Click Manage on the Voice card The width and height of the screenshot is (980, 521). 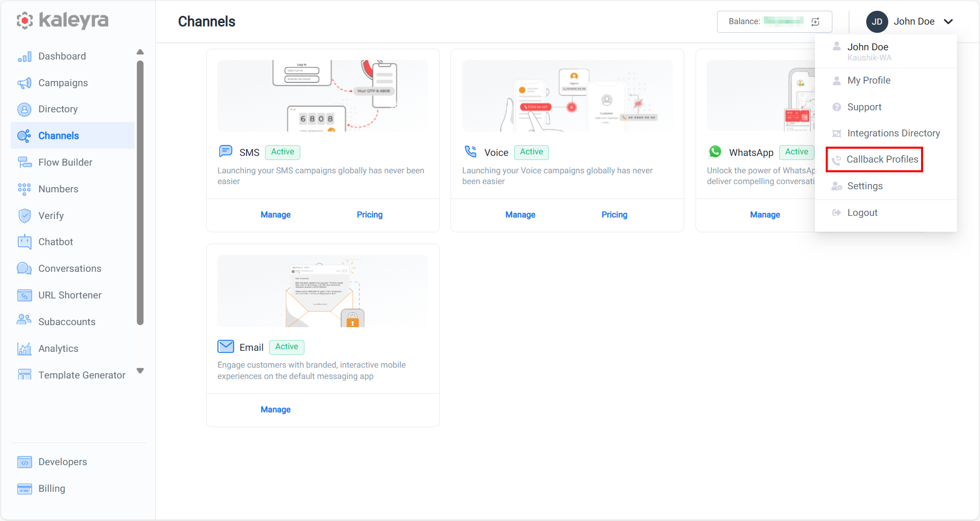520,215
